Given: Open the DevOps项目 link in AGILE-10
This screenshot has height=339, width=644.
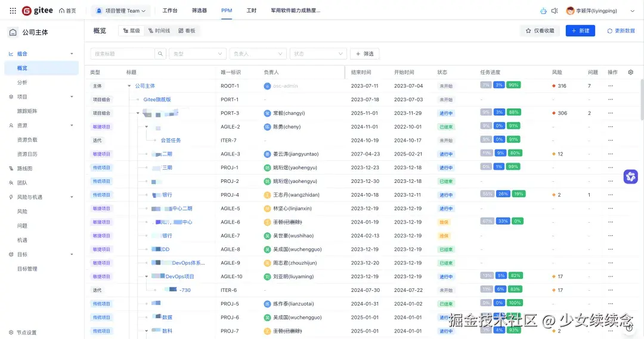Looking at the screenshot, I should click(x=180, y=276).
